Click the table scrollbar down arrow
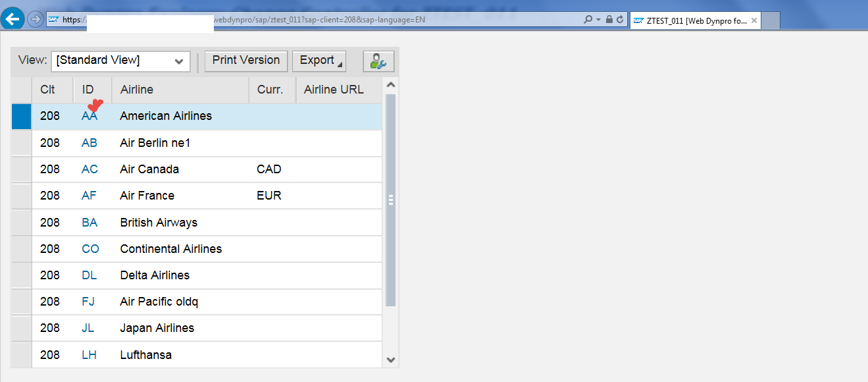 point(390,360)
